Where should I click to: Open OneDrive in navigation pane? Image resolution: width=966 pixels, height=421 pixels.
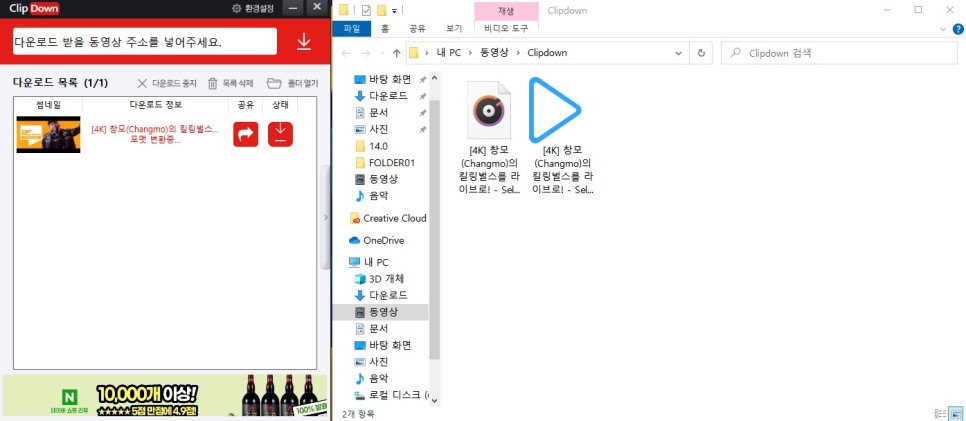click(x=376, y=240)
